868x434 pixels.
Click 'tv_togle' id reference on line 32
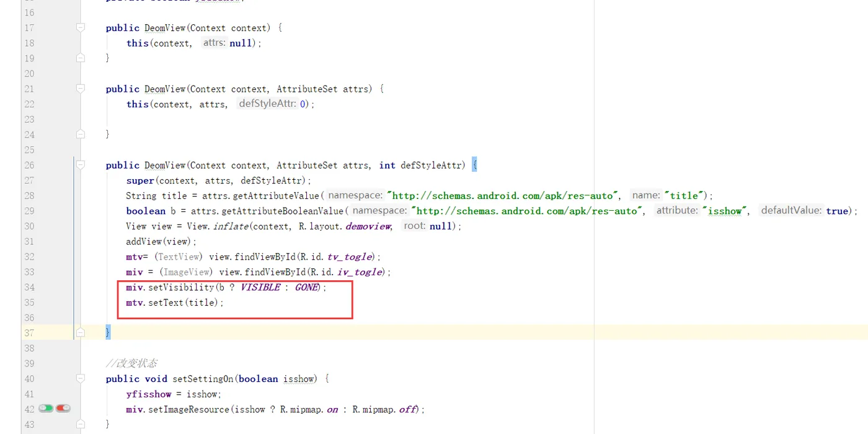click(x=350, y=257)
